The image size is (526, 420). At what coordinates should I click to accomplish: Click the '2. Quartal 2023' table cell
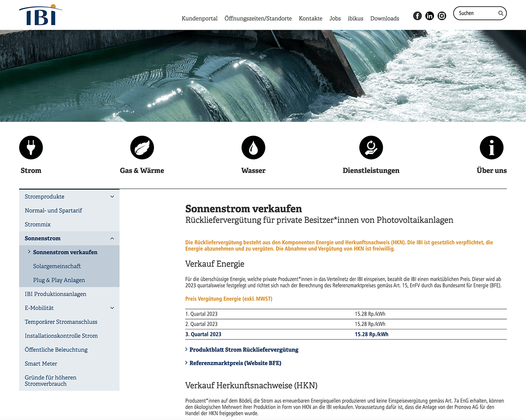point(201,324)
